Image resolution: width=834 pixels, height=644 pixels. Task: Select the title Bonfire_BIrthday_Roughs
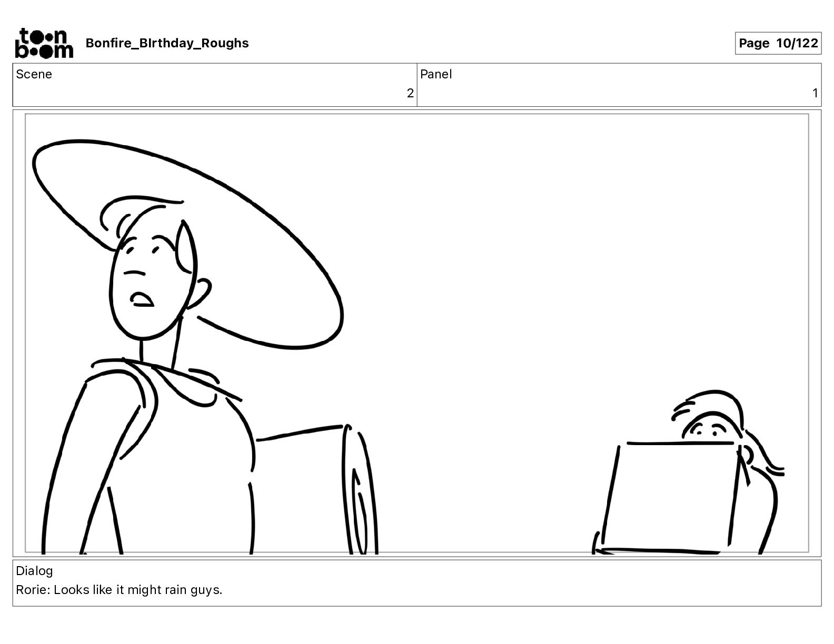[x=167, y=43]
